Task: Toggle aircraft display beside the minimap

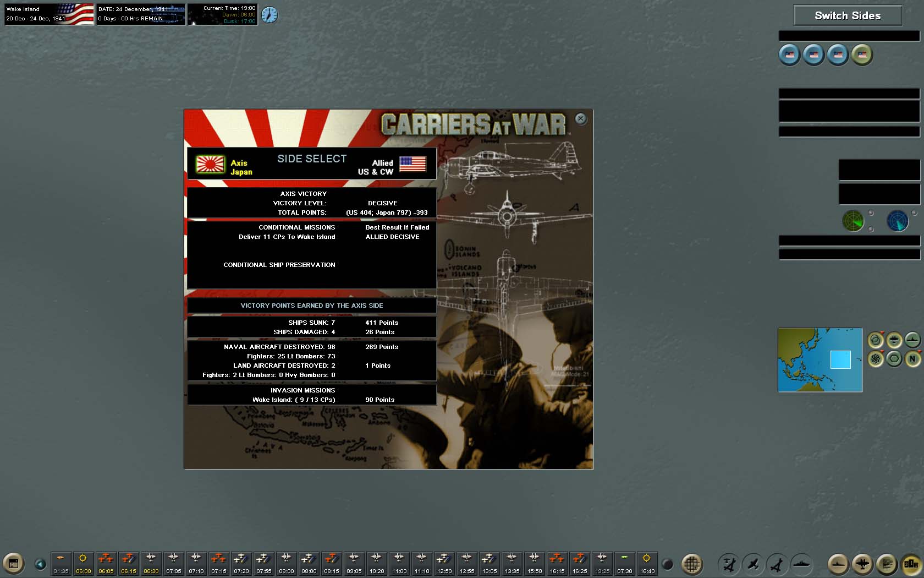Action: [894, 340]
